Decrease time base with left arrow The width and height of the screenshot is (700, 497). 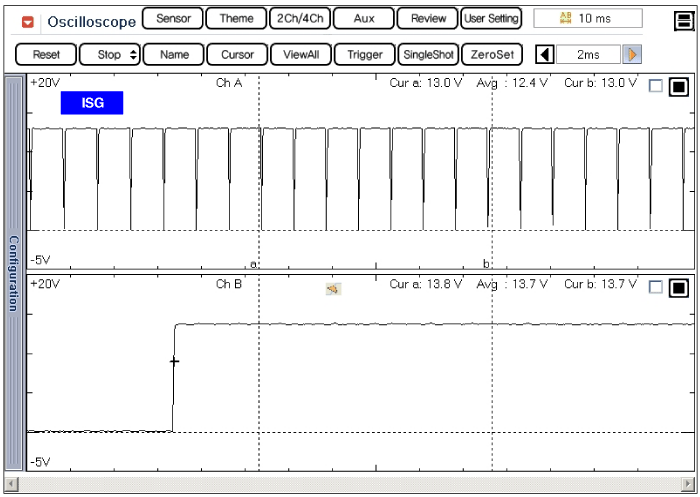[545, 54]
